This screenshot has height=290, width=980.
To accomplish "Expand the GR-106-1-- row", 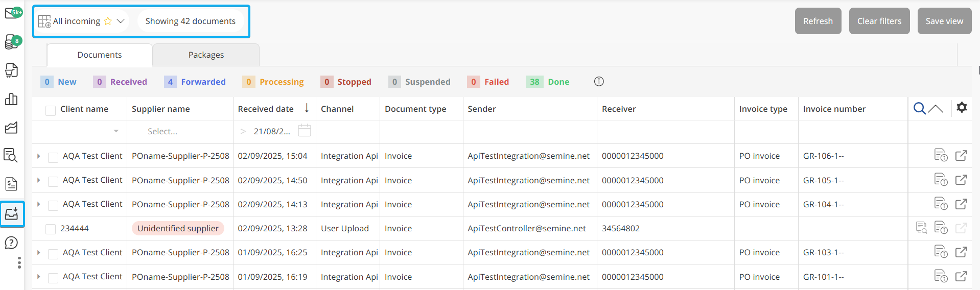I will (39, 156).
